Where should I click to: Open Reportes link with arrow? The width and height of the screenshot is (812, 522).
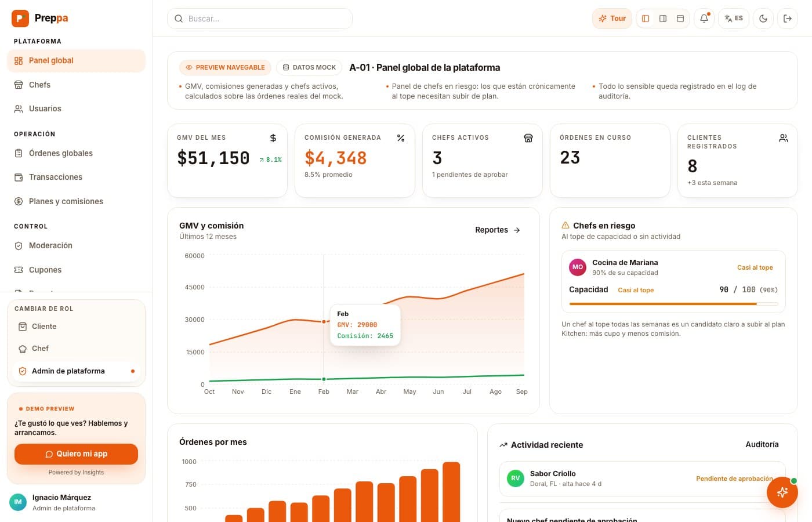(x=498, y=230)
